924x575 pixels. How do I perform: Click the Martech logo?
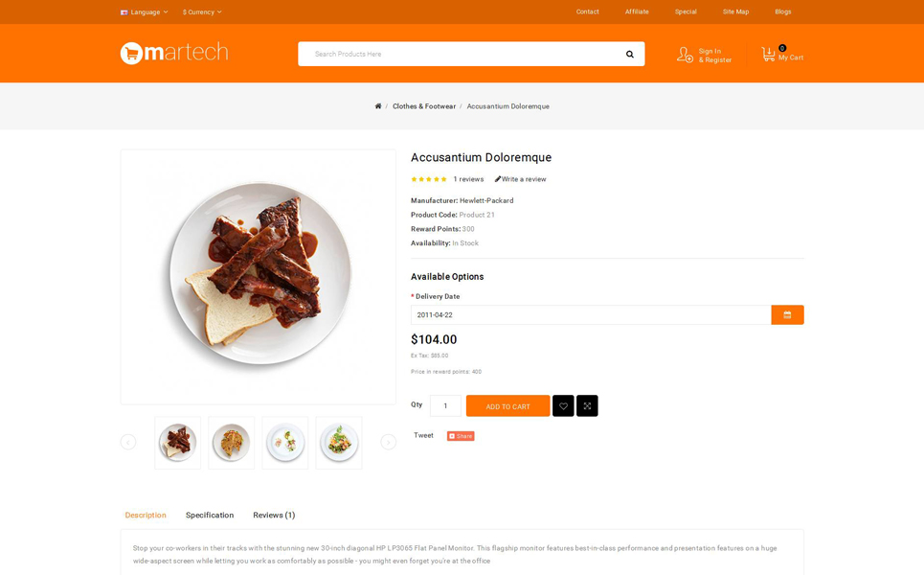coord(174,53)
